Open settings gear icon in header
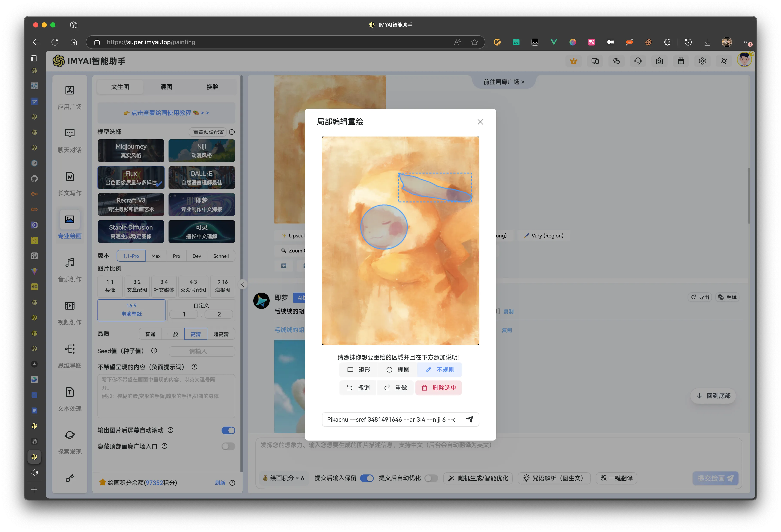Screen dimensions: 781x532 [702, 61]
